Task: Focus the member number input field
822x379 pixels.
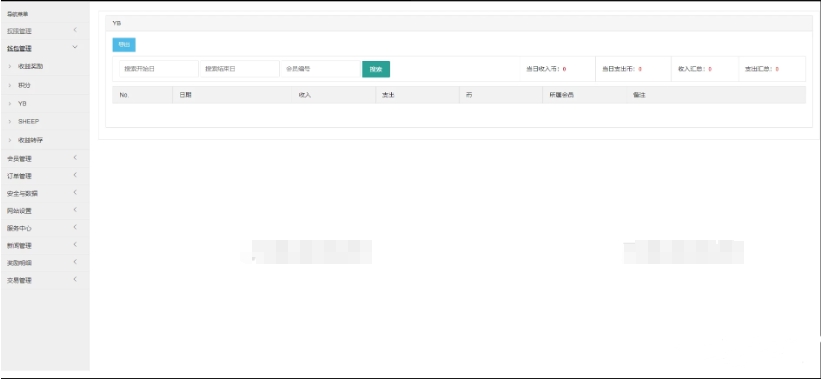Action: [320, 69]
